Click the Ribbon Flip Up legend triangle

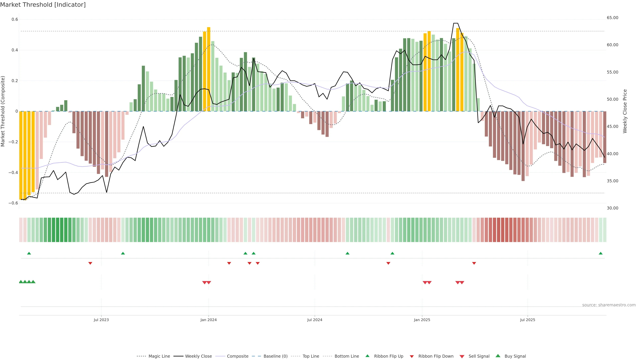coord(367,356)
